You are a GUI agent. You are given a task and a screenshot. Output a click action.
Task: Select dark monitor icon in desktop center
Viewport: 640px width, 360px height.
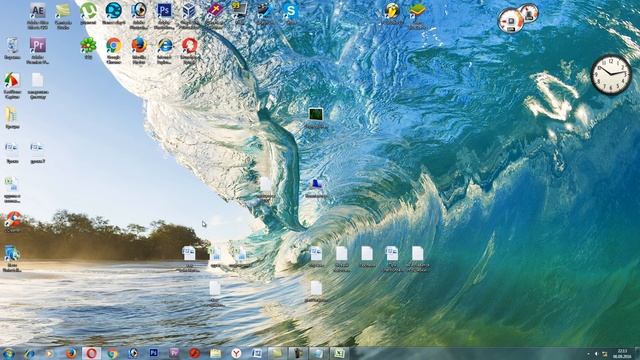pos(316,114)
